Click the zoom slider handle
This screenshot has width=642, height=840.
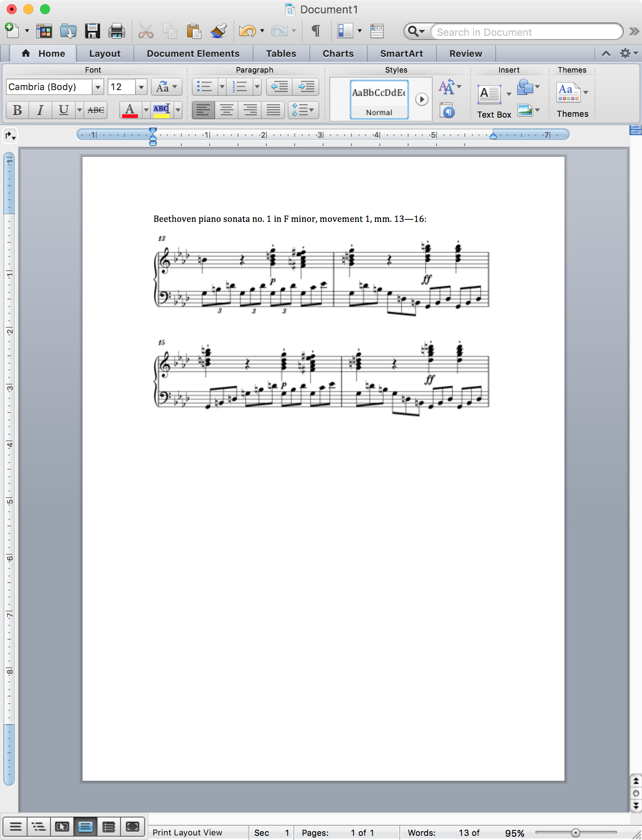(x=575, y=833)
